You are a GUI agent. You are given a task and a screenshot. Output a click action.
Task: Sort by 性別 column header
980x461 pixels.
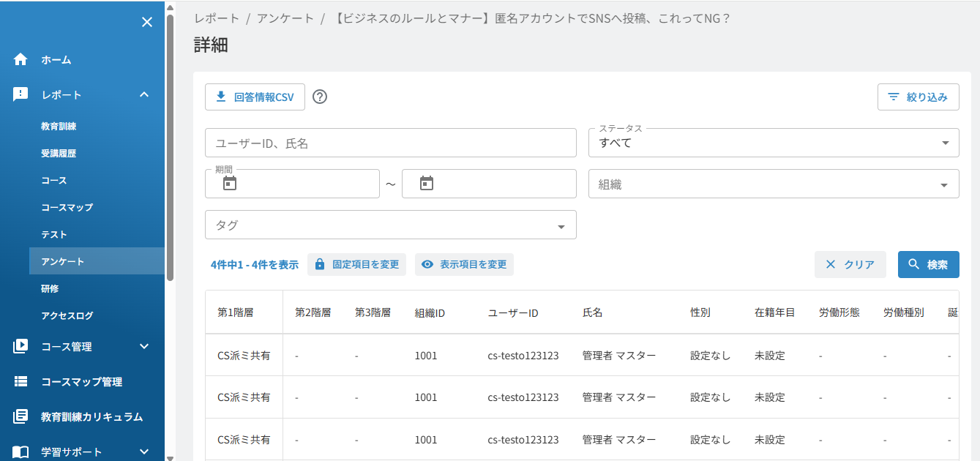700,312
